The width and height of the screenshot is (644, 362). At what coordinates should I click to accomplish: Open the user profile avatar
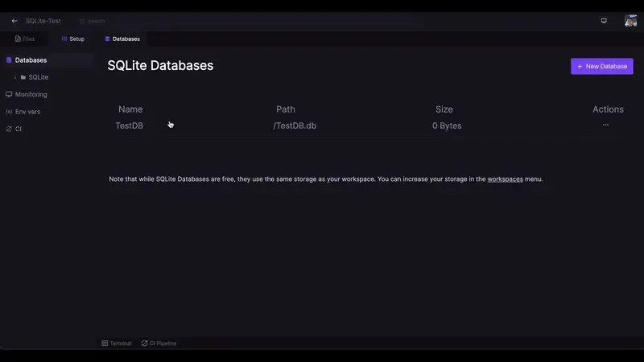(x=630, y=21)
